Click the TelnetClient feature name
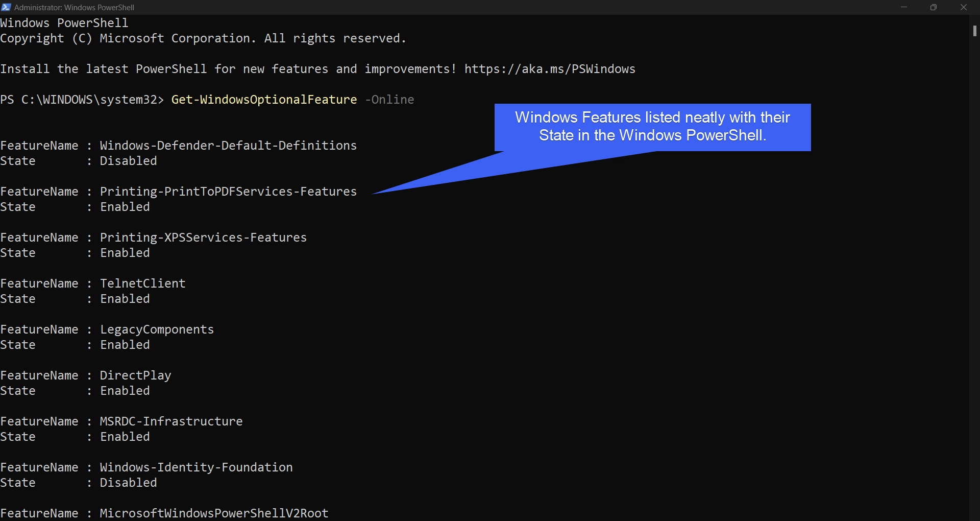This screenshot has width=980, height=521. click(142, 283)
